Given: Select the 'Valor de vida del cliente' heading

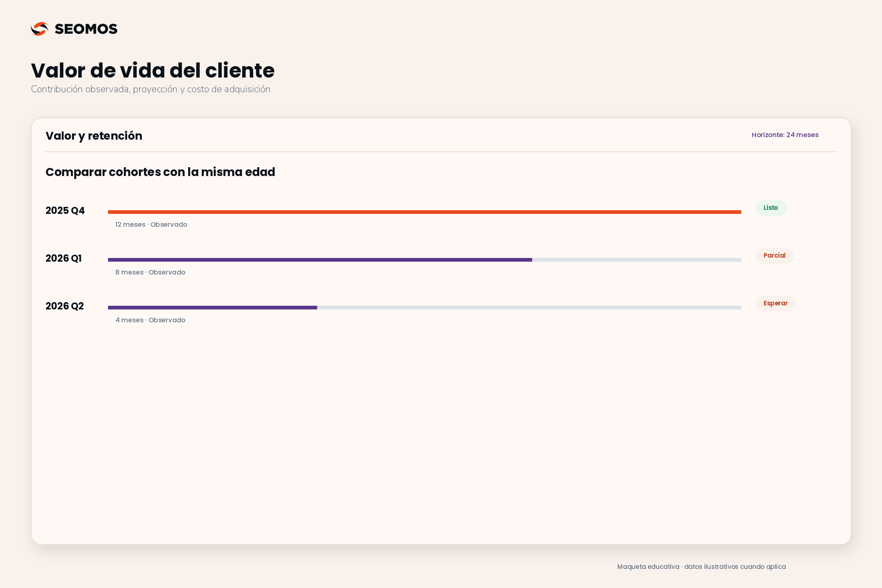Looking at the screenshot, I should point(153,70).
